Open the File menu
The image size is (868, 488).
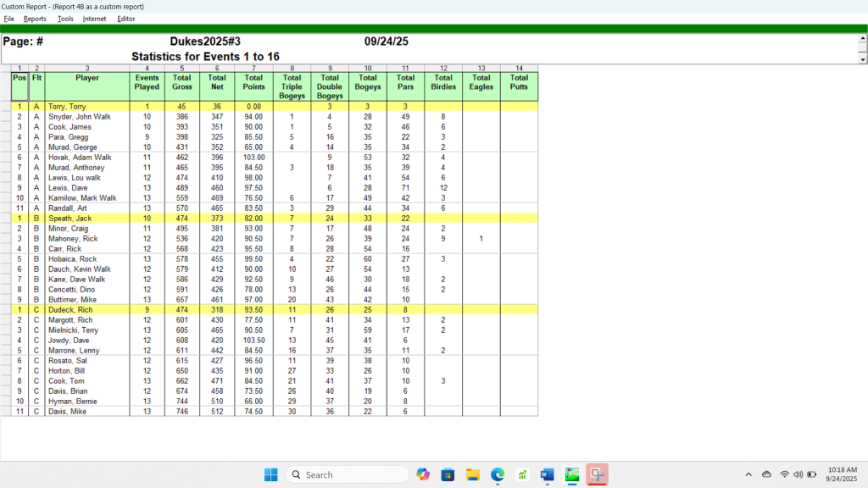(x=8, y=19)
